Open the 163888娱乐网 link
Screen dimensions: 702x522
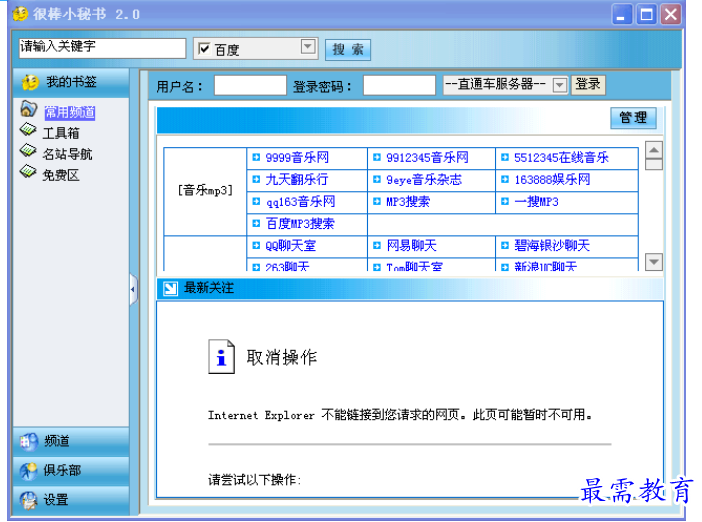552,180
